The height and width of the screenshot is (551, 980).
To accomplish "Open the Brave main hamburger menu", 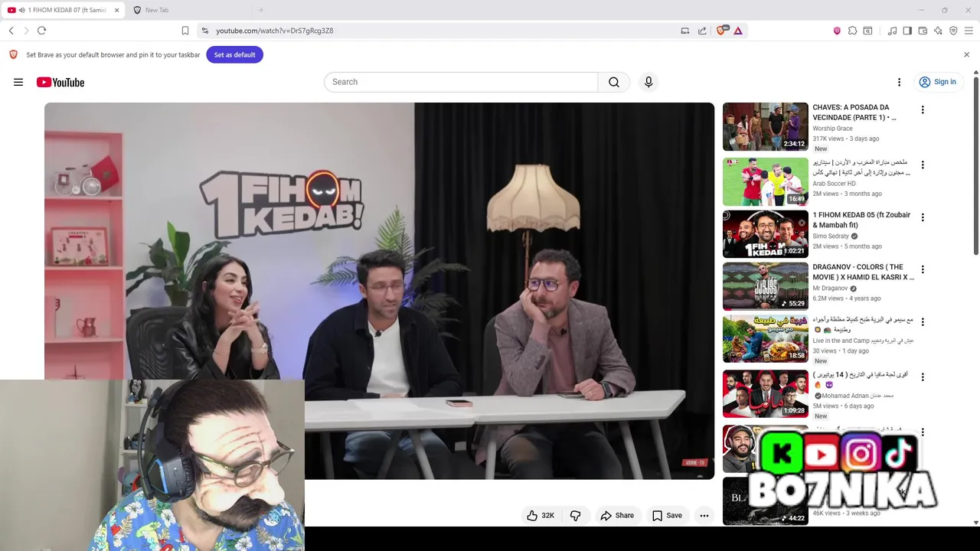I will tap(969, 31).
